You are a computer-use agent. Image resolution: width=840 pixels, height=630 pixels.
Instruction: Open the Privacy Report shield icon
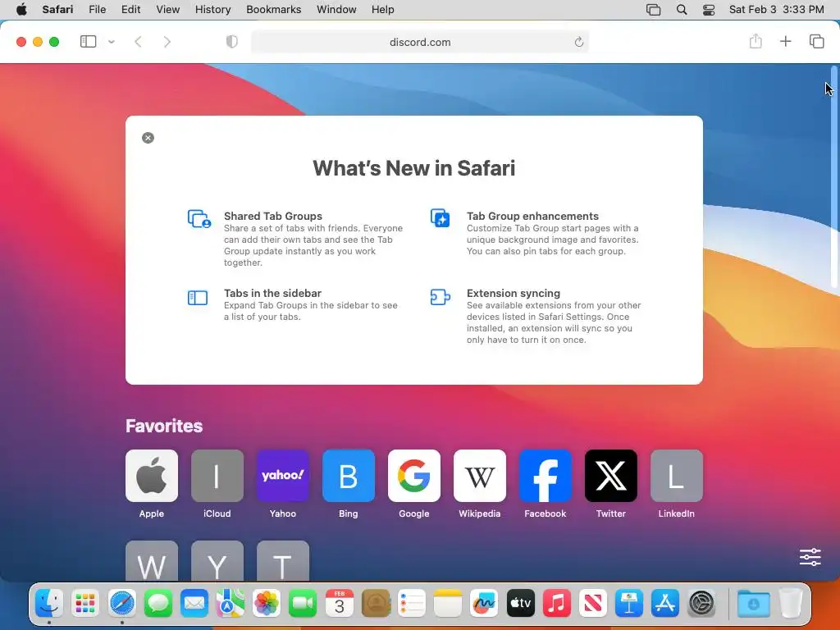pos(231,42)
